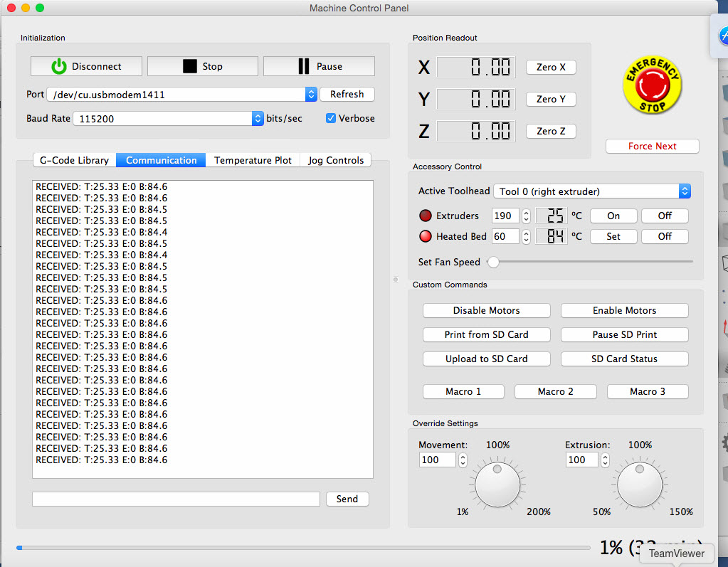Click the Print from SD Card button
728x567 pixels.
pyautogui.click(x=486, y=334)
